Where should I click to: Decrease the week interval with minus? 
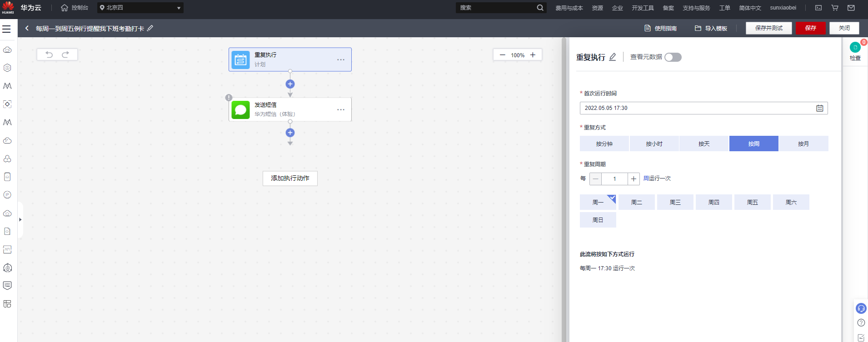pyautogui.click(x=595, y=179)
